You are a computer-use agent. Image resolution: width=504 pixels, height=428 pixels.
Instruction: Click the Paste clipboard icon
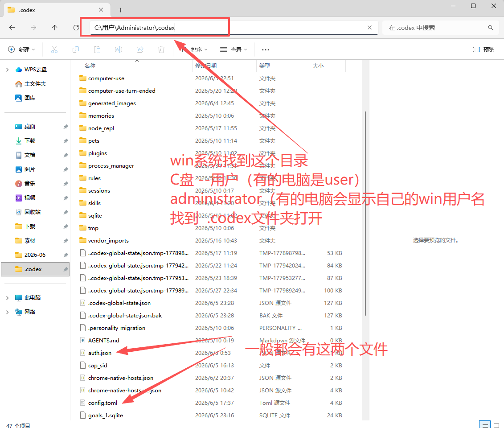[x=97, y=49]
